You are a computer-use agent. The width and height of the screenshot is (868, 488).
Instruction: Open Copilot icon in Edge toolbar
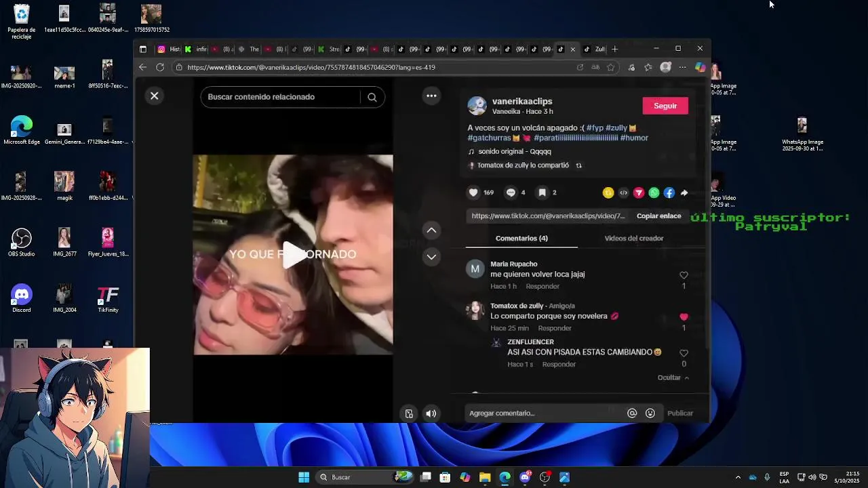[x=701, y=67]
